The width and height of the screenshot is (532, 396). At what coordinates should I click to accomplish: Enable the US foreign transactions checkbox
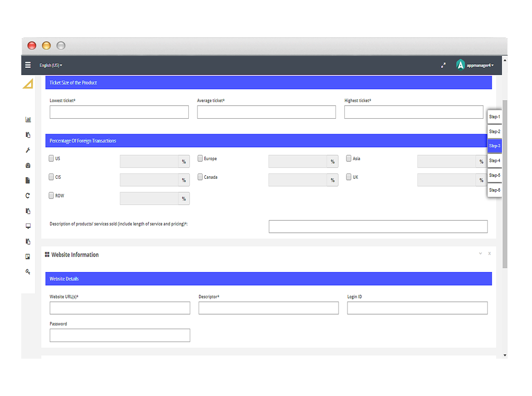51,158
